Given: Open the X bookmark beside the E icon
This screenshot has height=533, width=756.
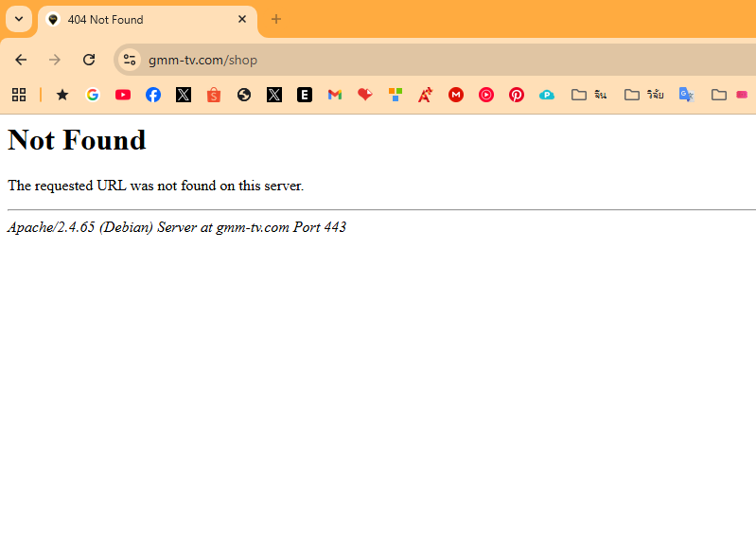Looking at the screenshot, I should 274,95.
